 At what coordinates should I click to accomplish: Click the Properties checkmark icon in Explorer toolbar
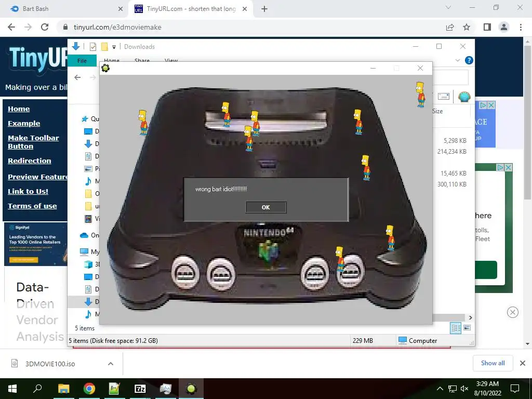(x=92, y=47)
